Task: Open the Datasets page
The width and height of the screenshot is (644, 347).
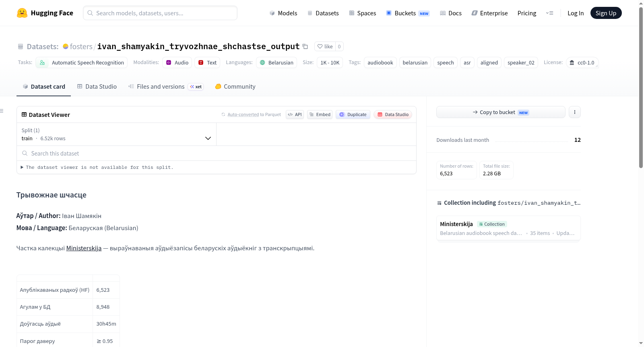Action: [323, 13]
